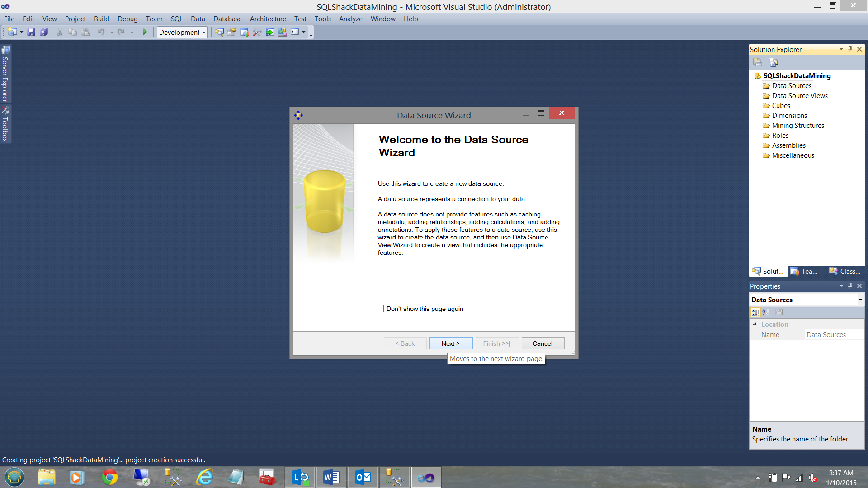Collapse the Location category in Properties
Screen dimensions: 868x488
(x=755, y=324)
